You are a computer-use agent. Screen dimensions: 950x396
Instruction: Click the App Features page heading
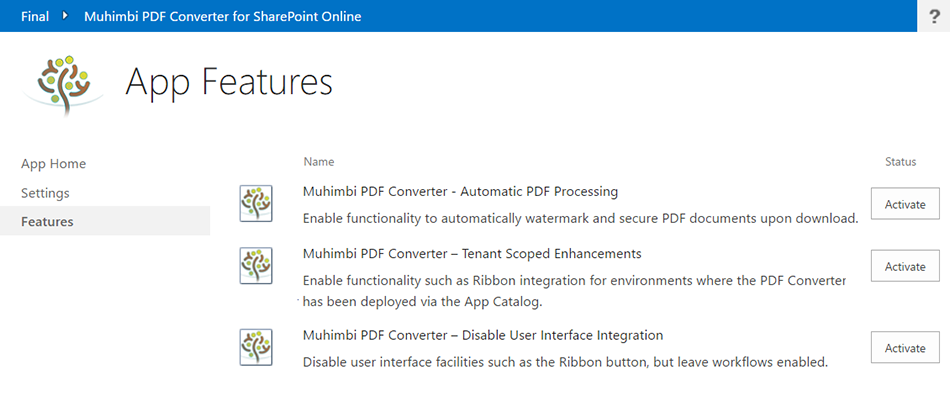coord(229,82)
